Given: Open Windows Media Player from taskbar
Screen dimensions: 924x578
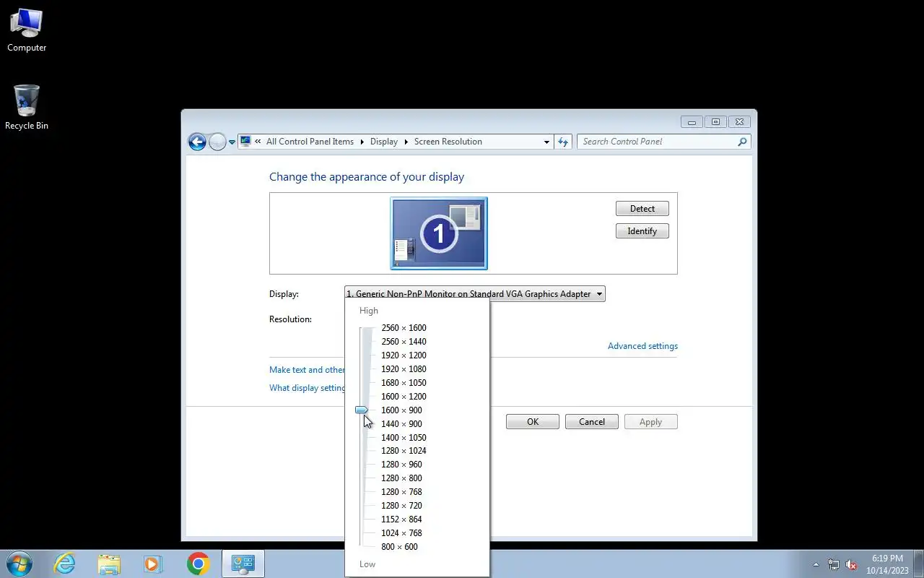Looking at the screenshot, I should pos(153,564).
